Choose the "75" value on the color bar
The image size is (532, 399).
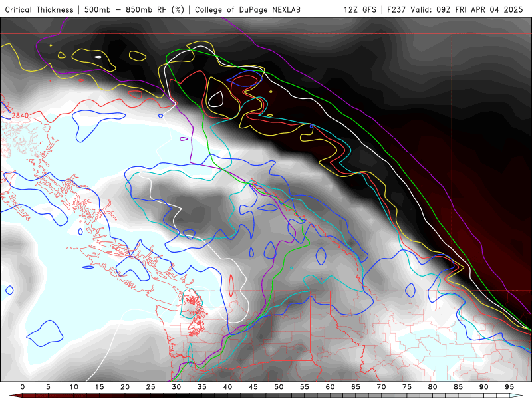407,387
